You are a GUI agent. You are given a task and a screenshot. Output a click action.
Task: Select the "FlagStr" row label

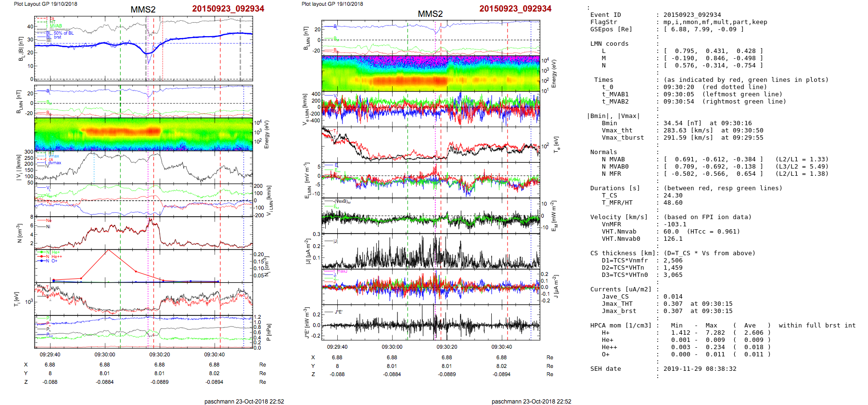click(x=603, y=22)
